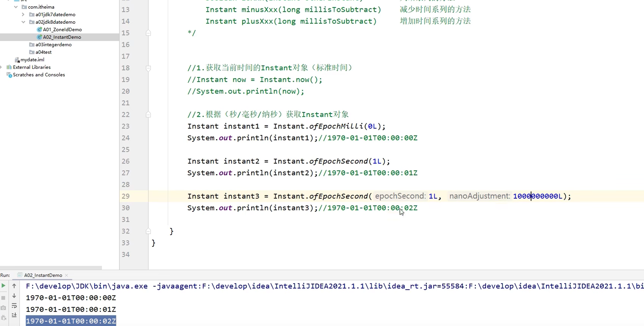This screenshot has width=644, height=326.
Task: Select the A02_InstantDemo console tab
Action: (43, 275)
